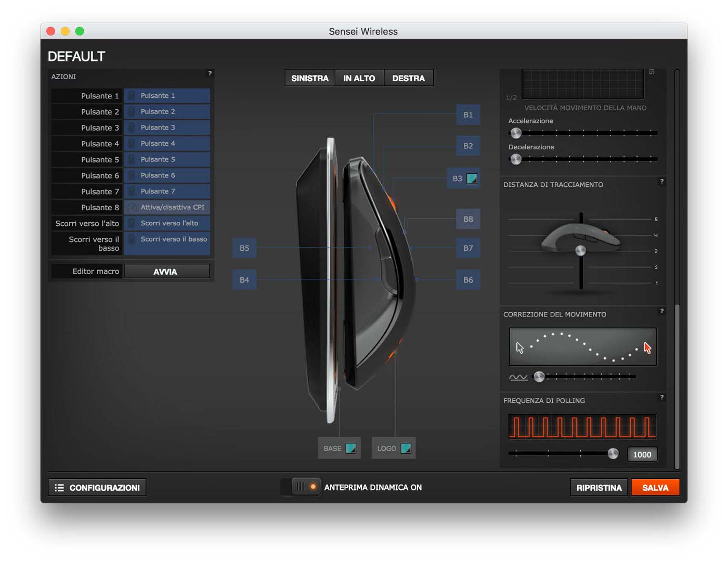Image resolution: width=728 pixels, height=561 pixels.
Task: Open the action dropdown showing Pulsante 6
Action: click(x=167, y=175)
